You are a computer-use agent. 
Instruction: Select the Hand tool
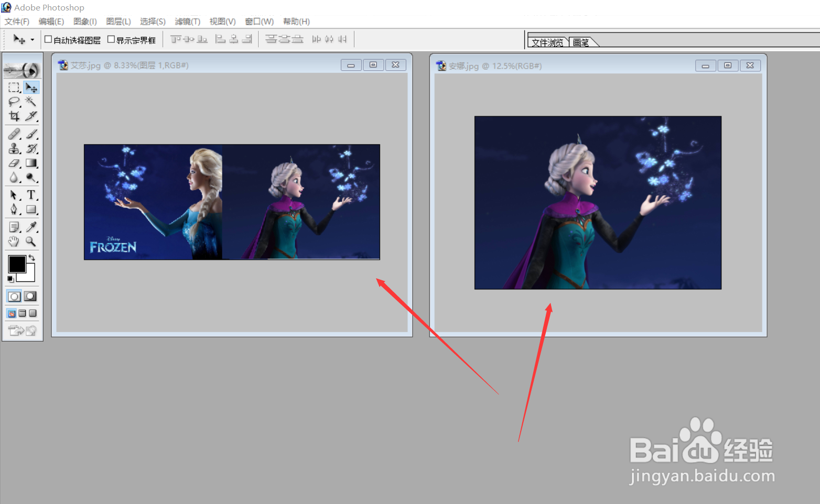click(14, 242)
